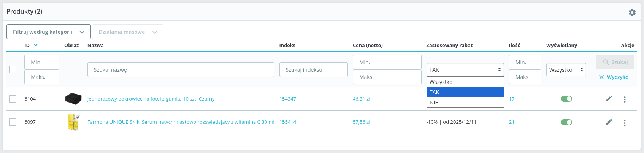Choose NIE in the discount filter list

[465, 103]
